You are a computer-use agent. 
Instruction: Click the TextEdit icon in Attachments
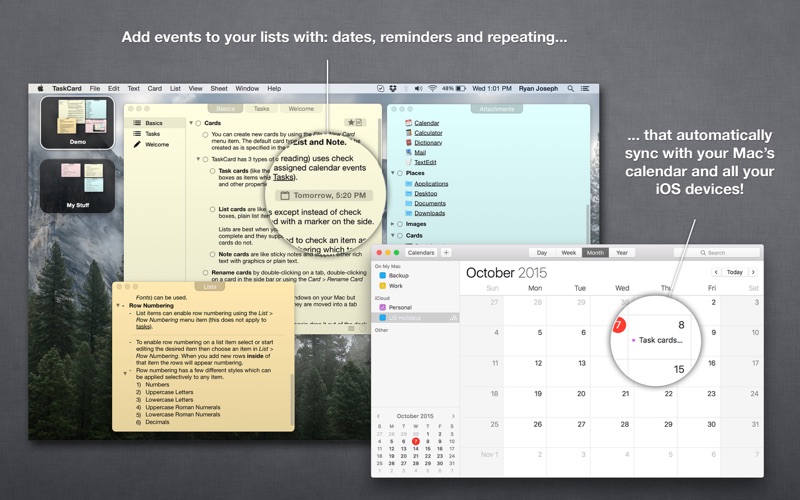[x=409, y=162]
